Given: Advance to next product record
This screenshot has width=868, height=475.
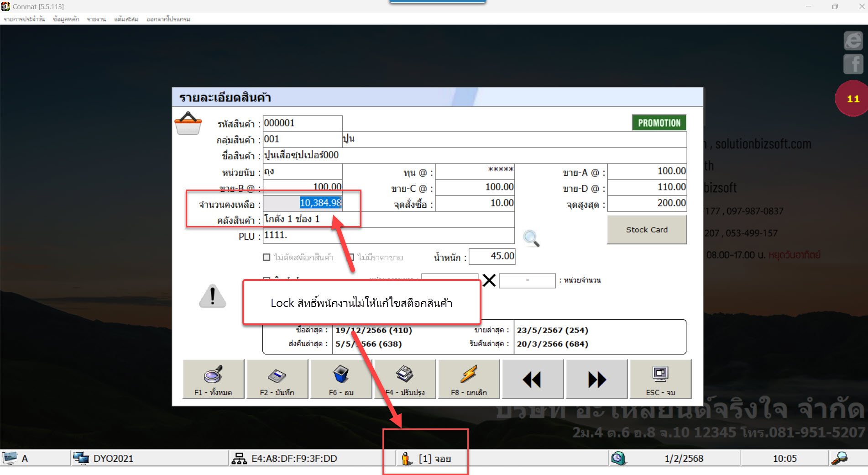Looking at the screenshot, I should tap(596, 379).
